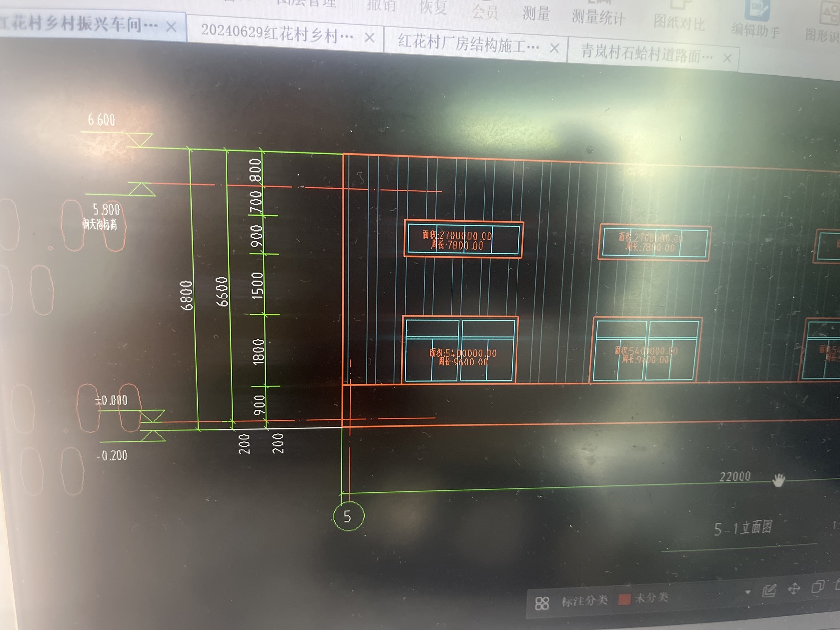The image size is (840, 630).
Task: Close the 20240629红花村乡村 tab
Action: coord(370,37)
